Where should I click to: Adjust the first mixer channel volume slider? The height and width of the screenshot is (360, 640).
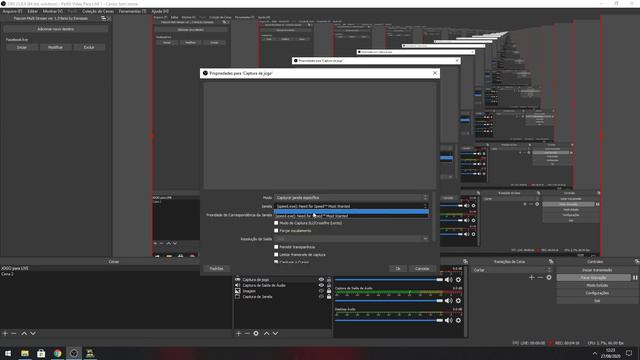coord(389,280)
